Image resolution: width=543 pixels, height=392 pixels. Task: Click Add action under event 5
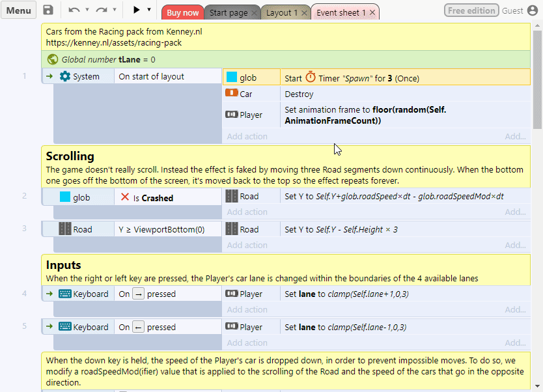click(247, 343)
